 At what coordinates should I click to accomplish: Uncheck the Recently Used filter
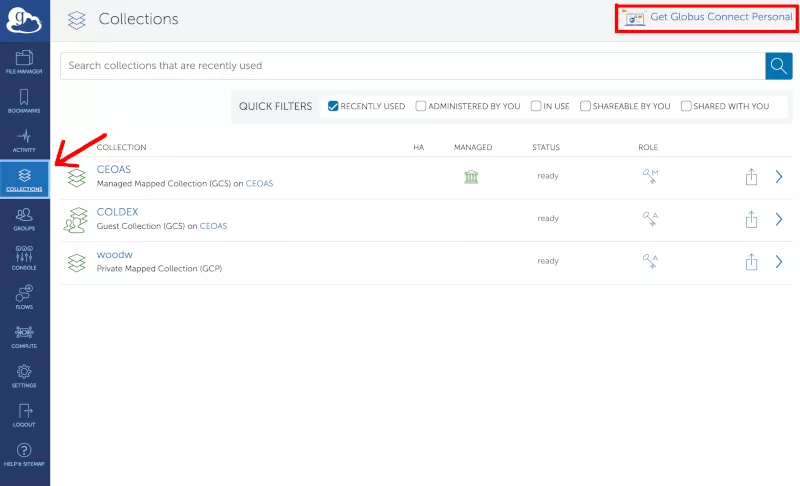pos(333,106)
